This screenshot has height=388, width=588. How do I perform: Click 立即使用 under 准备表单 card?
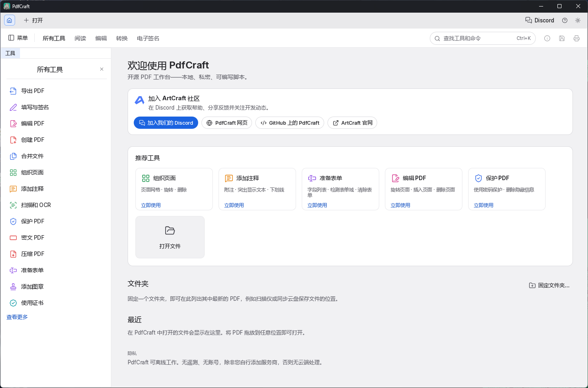(x=317, y=205)
